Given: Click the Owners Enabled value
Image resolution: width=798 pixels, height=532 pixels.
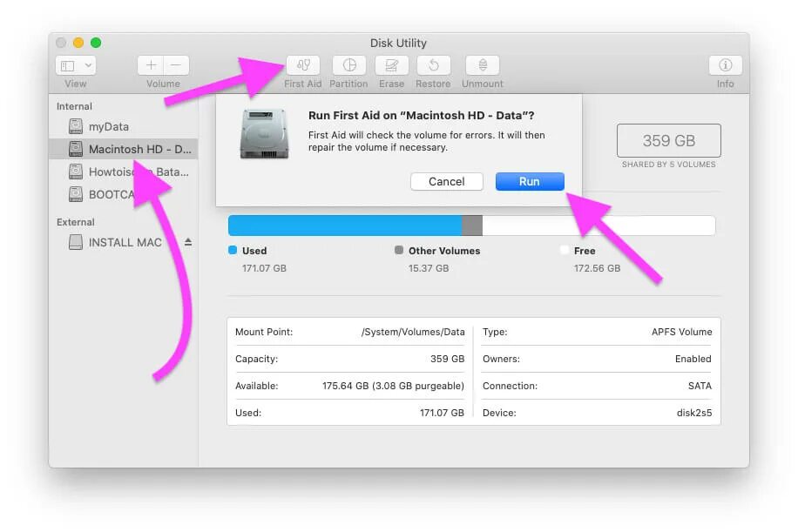Looking at the screenshot, I should [x=693, y=359].
